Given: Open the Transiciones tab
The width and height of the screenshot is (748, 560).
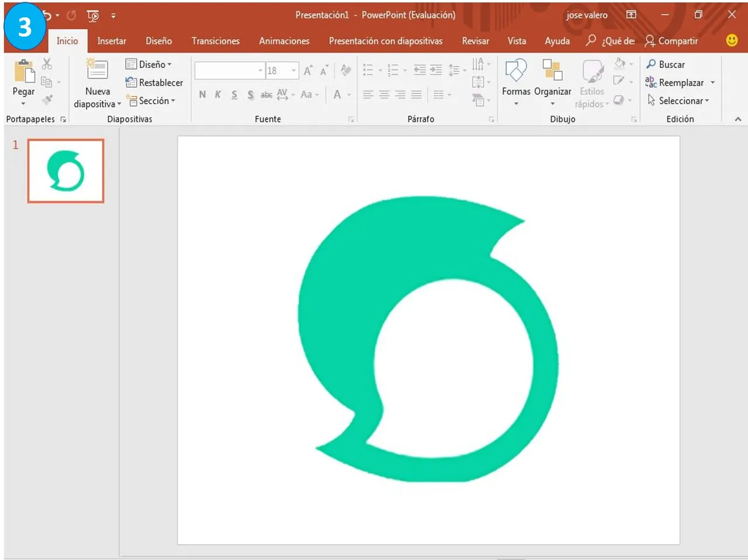Looking at the screenshot, I should (x=216, y=41).
